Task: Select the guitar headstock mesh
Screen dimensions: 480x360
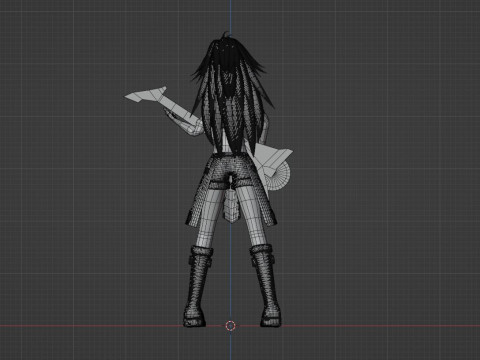Action: pos(146,94)
